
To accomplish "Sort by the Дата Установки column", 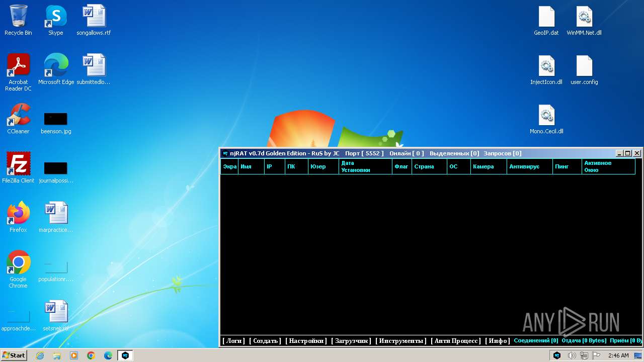I will point(365,166).
